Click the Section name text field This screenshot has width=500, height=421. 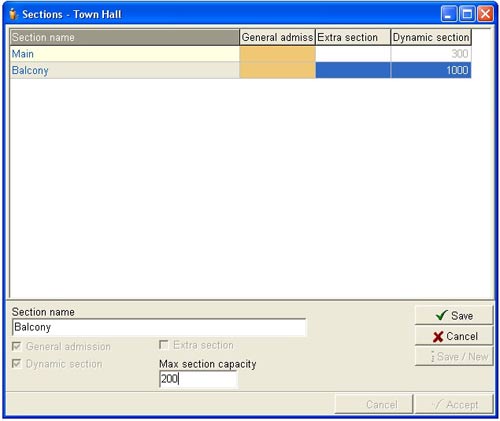click(159, 327)
